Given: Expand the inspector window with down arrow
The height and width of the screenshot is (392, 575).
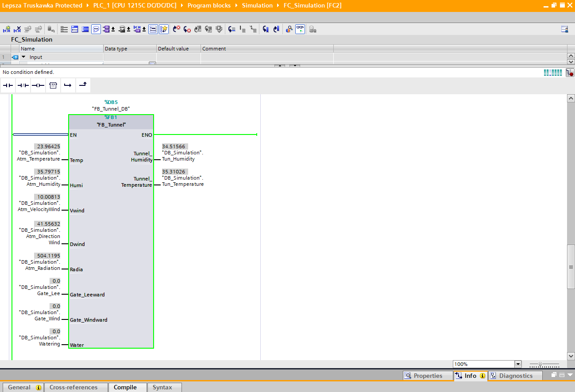Looking at the screenshot, I should click(570, 375).
